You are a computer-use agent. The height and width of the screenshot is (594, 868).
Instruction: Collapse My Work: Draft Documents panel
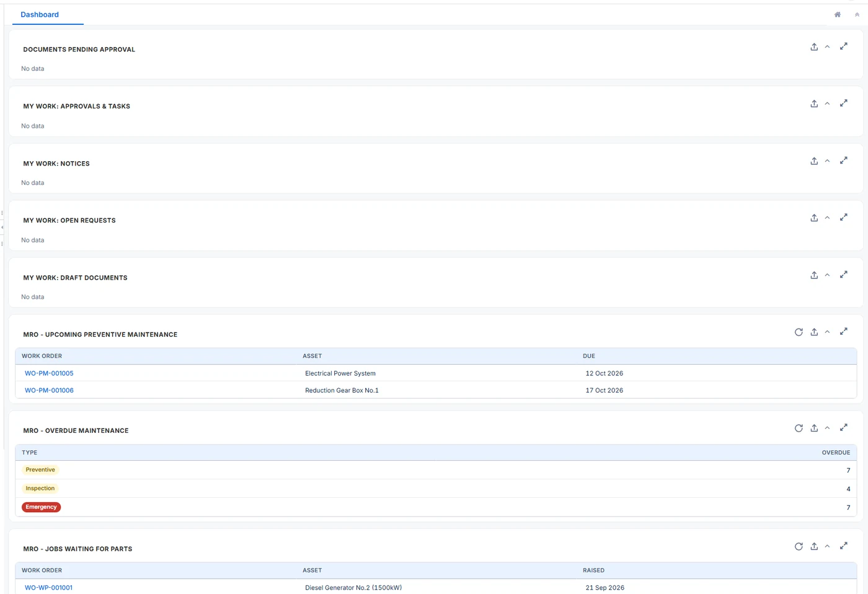[827, 275]
